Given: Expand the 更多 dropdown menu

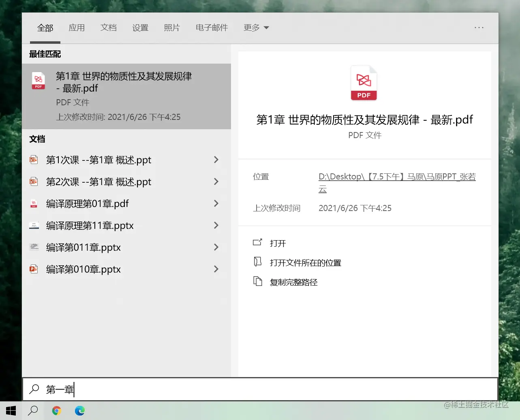Looking at the screenshot, I should (256, 28).
